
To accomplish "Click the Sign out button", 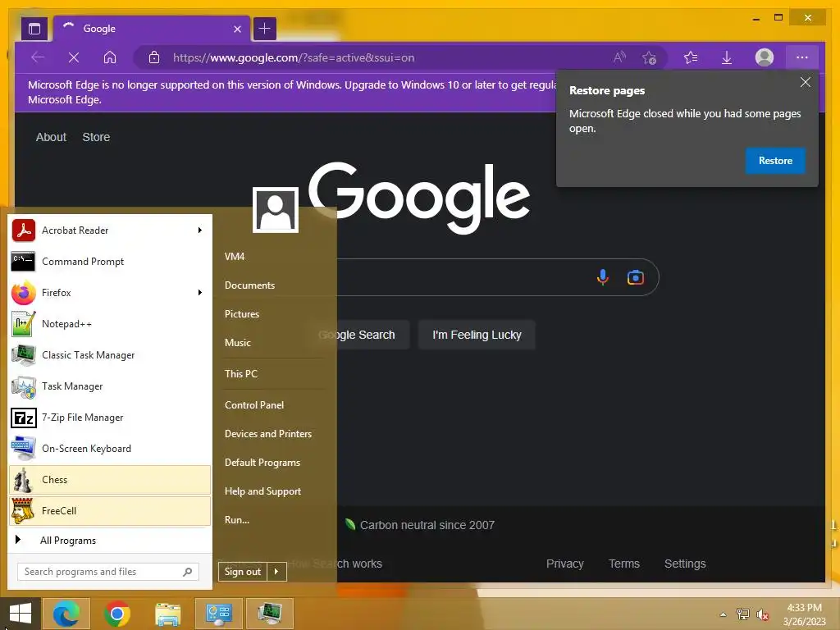I will click(x=243, y=572).
